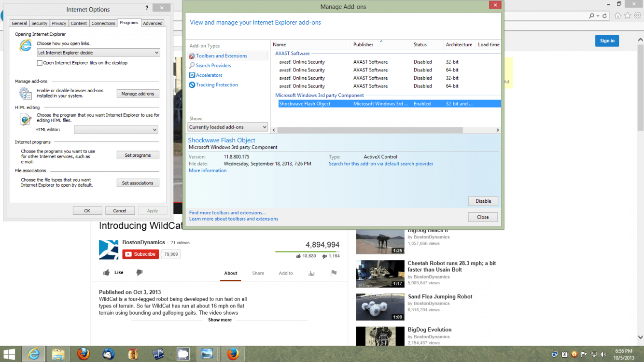Sort add-ons by Status column header

point(427,44)
